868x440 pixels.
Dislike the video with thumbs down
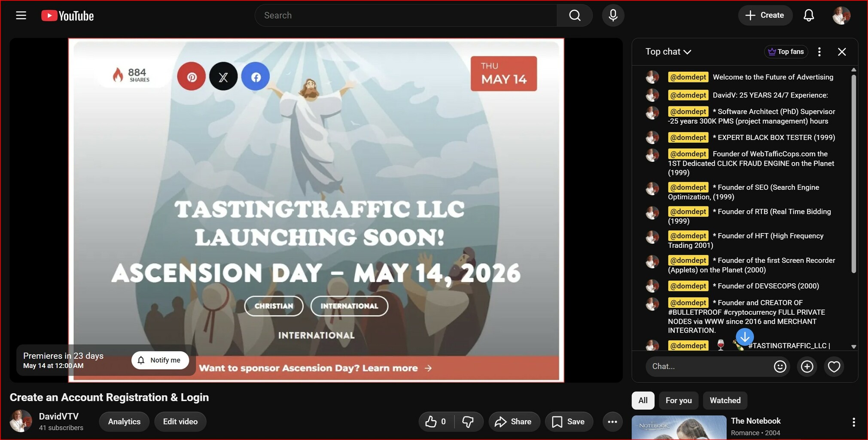click(468, 422)
